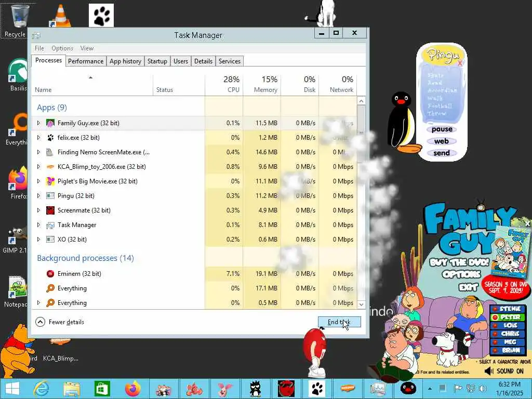Click the felix paw taskbar icon

coord(317,389)
